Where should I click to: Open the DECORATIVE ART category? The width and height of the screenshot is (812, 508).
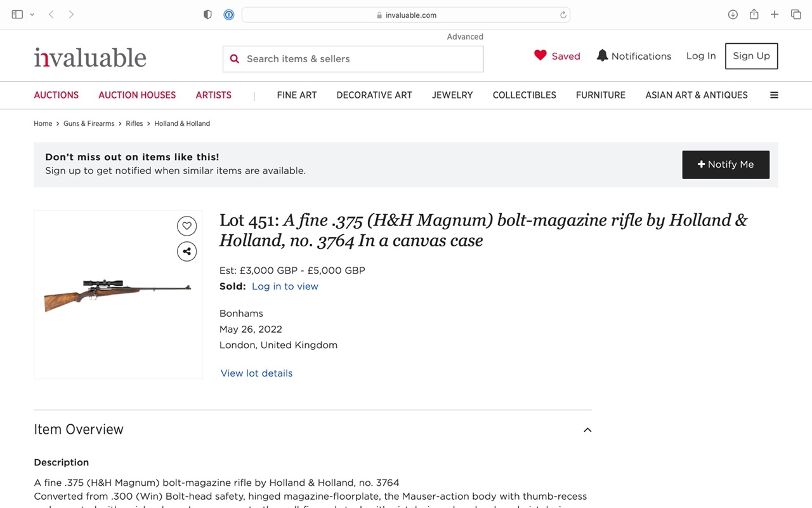[374, 95]
